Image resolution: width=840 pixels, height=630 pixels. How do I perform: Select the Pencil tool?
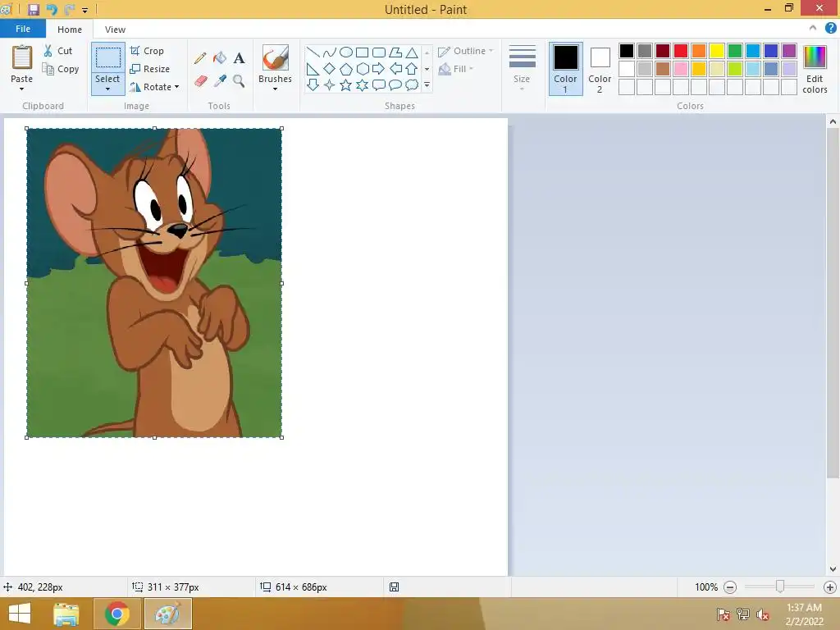(x=200, y=58)
